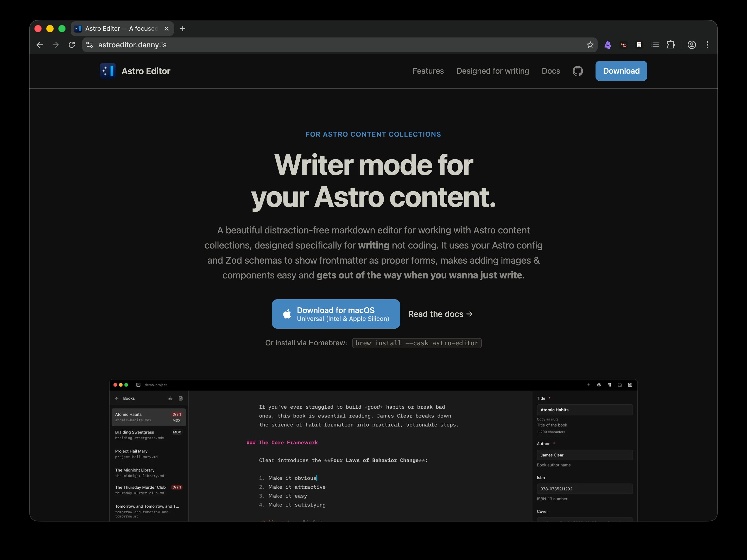This screenshot has height=560, width=747.
Task: Click the address bar URL
Action: click(x=132, y=45)
